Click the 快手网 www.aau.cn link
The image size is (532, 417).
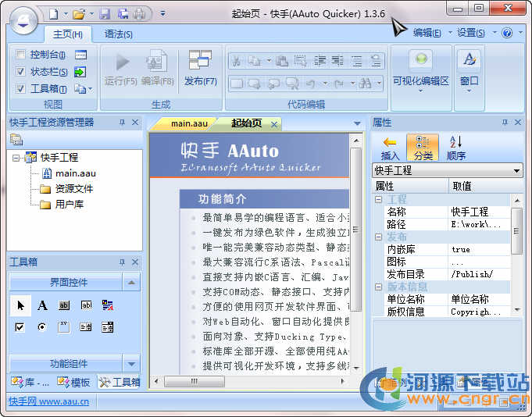tap(48, 402)
